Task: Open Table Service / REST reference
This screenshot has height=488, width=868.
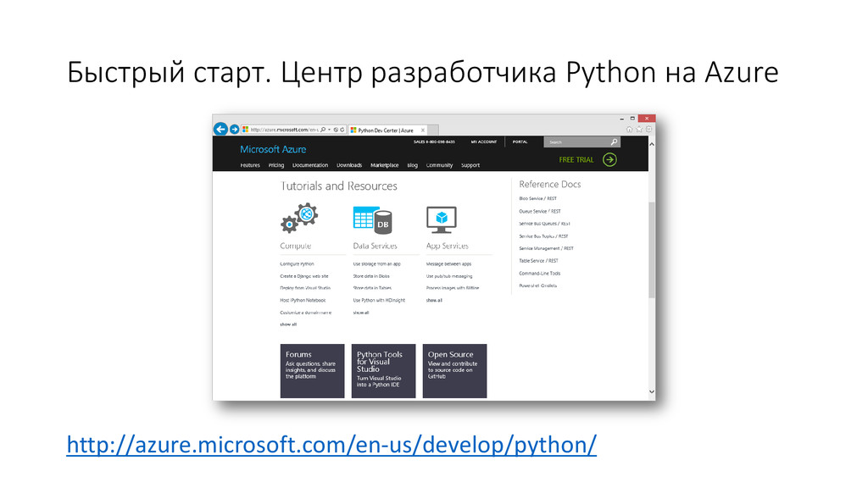Action: click(538, 261)
